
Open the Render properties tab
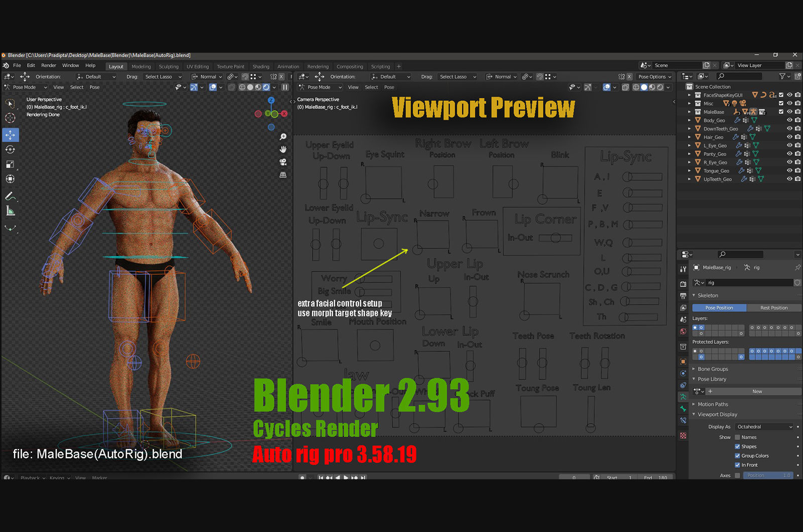pyautogui.click(x=683, y=284)
